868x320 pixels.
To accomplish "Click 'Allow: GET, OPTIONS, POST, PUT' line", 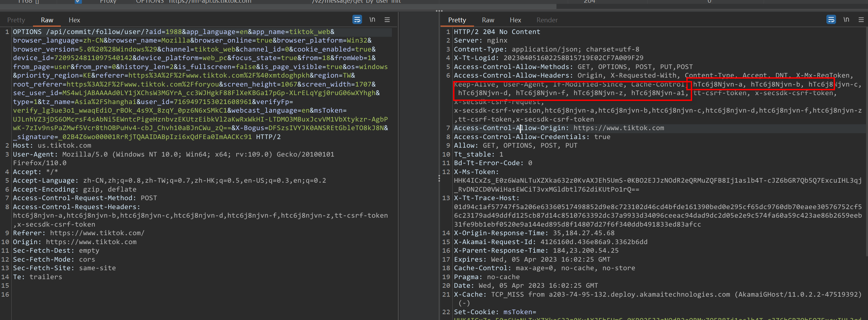I will point(516,145).
